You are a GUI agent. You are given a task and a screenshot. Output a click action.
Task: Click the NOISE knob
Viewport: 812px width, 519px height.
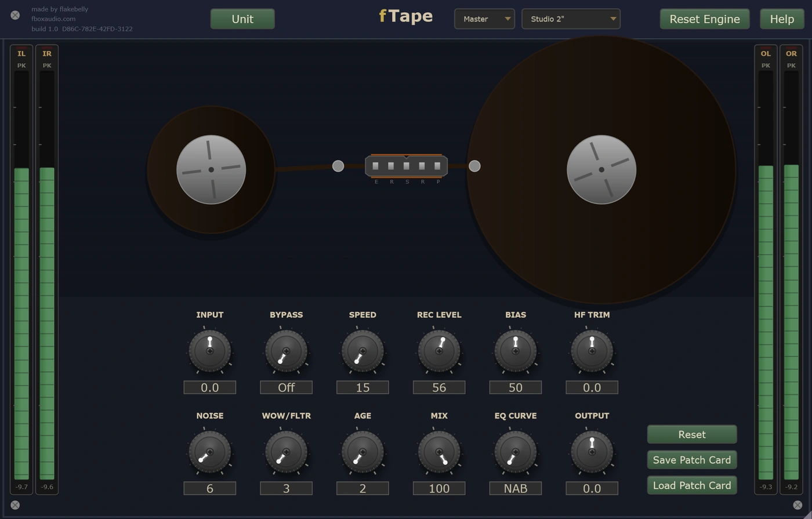point(210,452)
